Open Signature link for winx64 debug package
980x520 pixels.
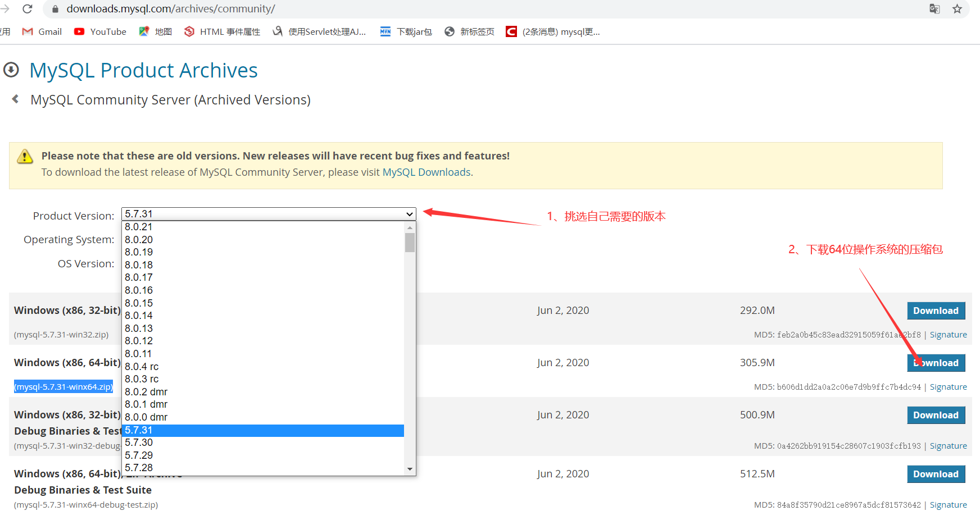pyautogui.click(x=949, y=505)
